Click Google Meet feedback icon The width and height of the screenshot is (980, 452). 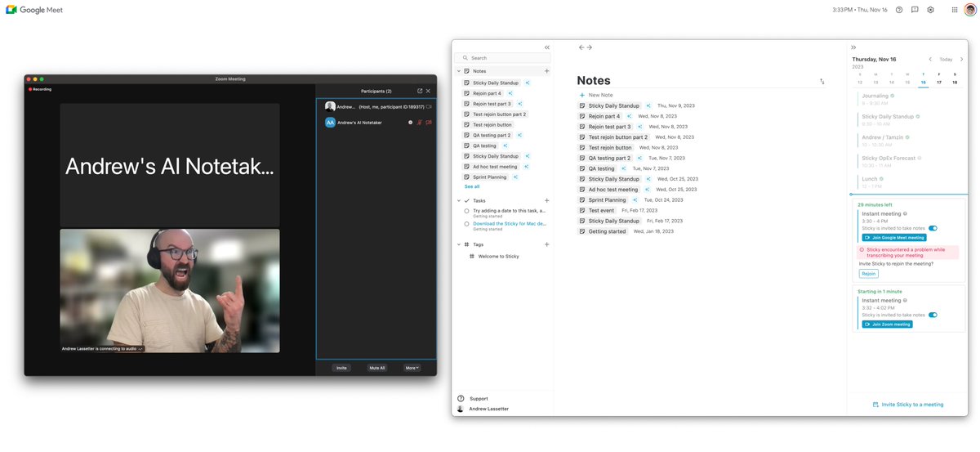click(915, 10)
